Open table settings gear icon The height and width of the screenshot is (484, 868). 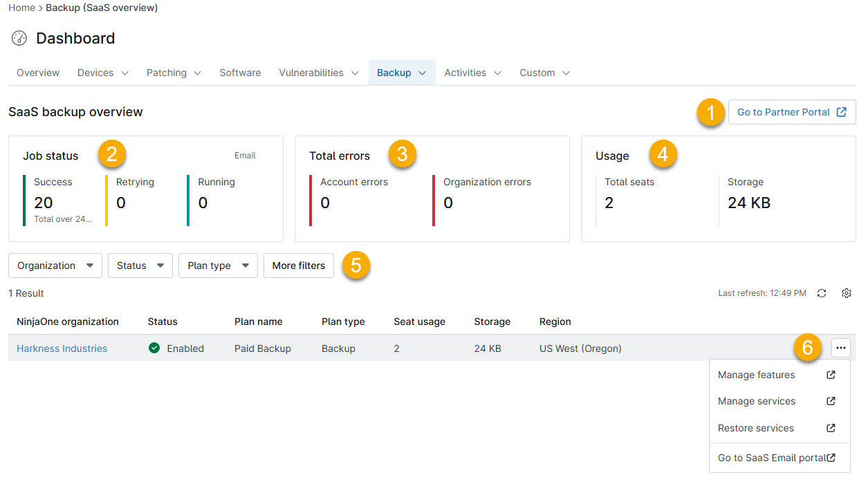pos(847,293)
